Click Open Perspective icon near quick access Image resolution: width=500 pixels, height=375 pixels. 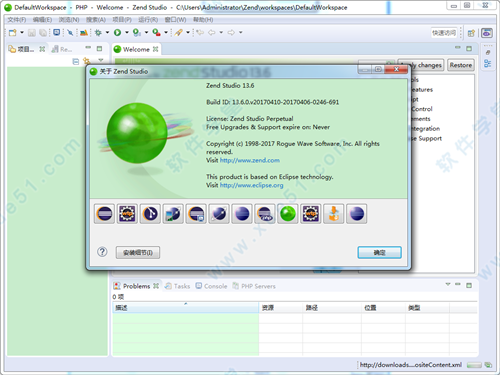[x=471, y=33]
